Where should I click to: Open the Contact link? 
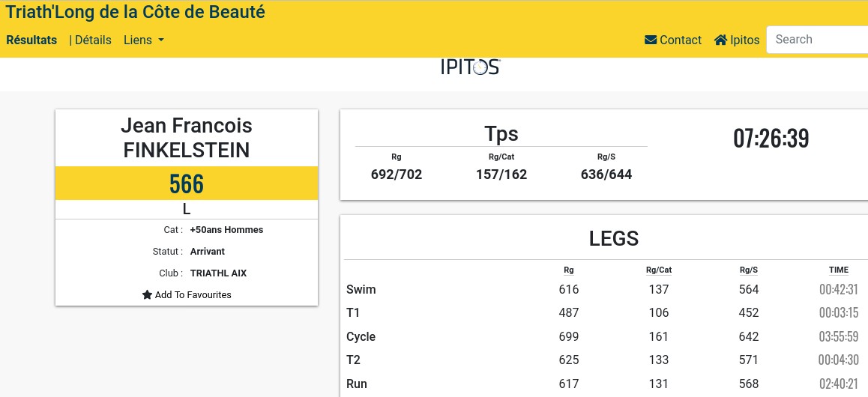[673, 40]
